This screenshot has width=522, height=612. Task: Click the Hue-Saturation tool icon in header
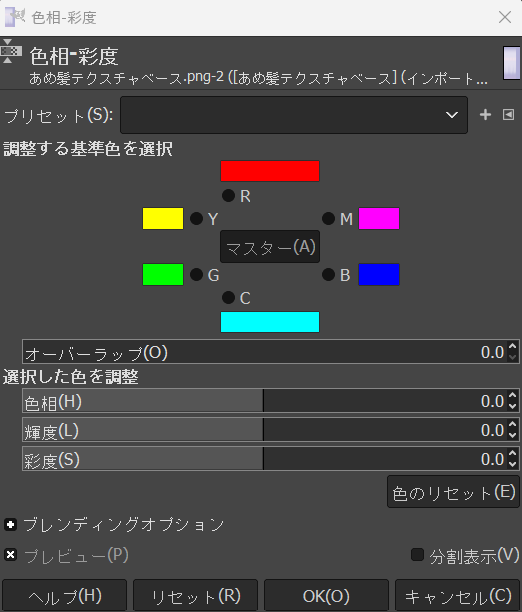[11, 51]
